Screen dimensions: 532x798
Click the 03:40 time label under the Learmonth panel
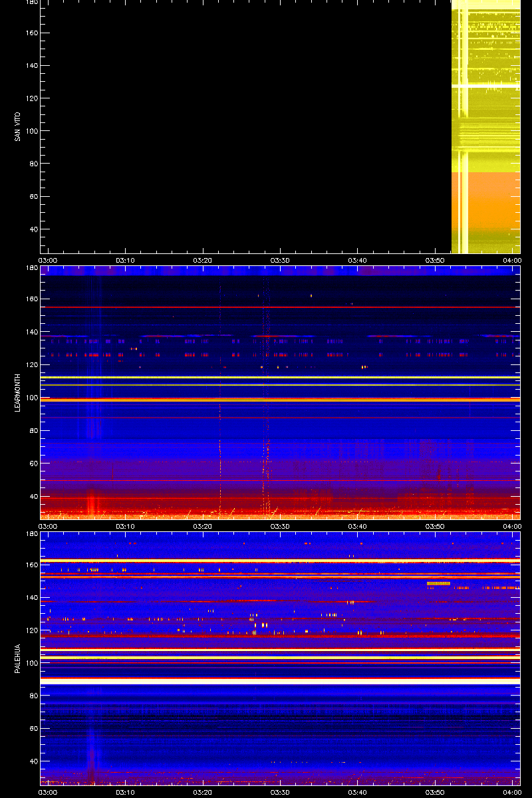(358, 526)
